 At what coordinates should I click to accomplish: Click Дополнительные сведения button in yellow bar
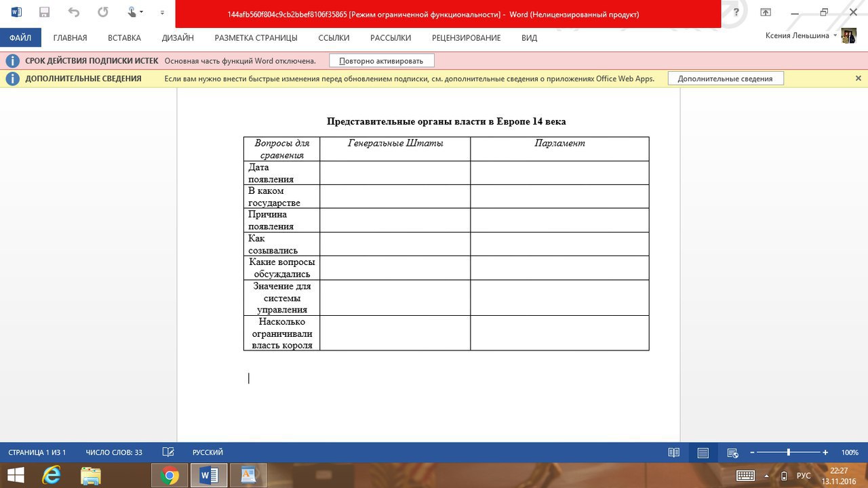(x=725, y=79)
